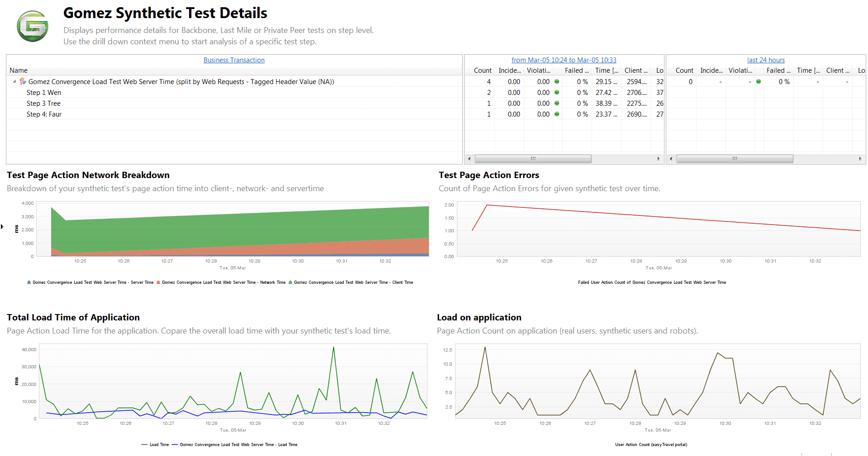This screenshot has height=456, width=868.
Task: Click the 27.42 time value cell
Action: coord(606,92)
